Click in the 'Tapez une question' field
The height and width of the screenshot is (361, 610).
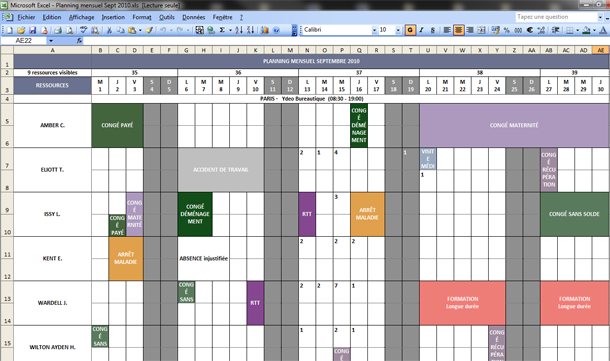coord(556,17)
